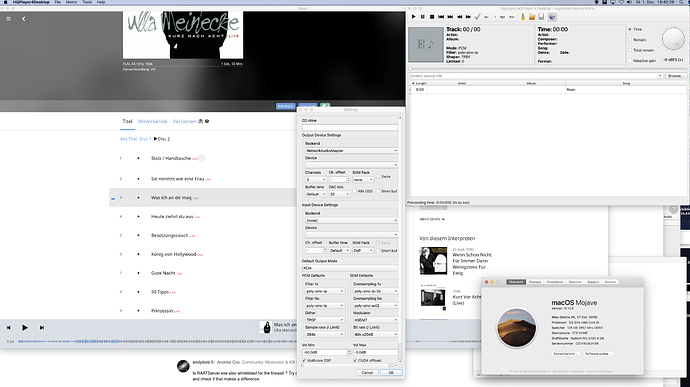Go back with Roon back arrow
This screenshot has width=690, height=387.
[x=23, y=19]
